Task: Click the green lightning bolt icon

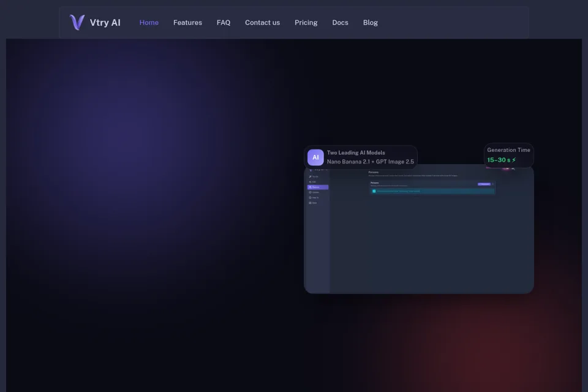Action: coord(514,160)
